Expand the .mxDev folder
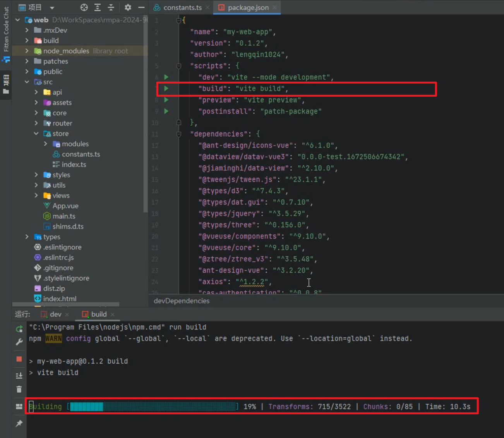The height and width of the screenshot is (438, 504). 27,30
